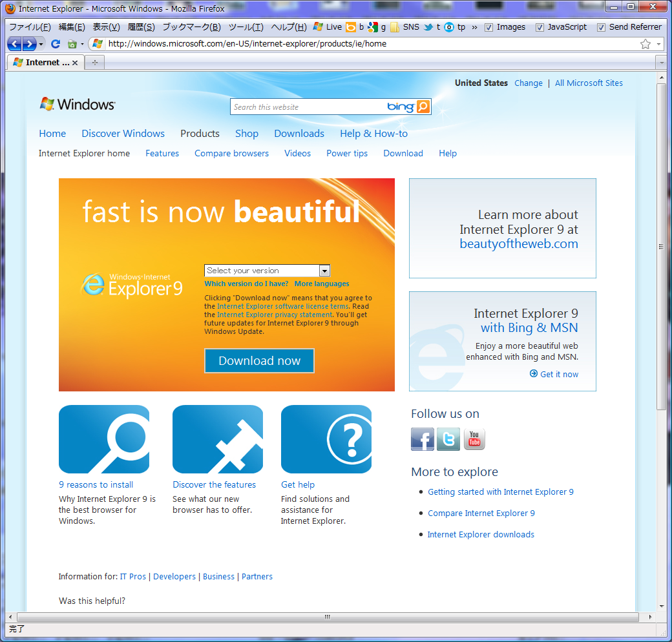Open the magnifier '9 reasons to install' tile
This screenshot has height=642, width=672.
coord(104,439)
